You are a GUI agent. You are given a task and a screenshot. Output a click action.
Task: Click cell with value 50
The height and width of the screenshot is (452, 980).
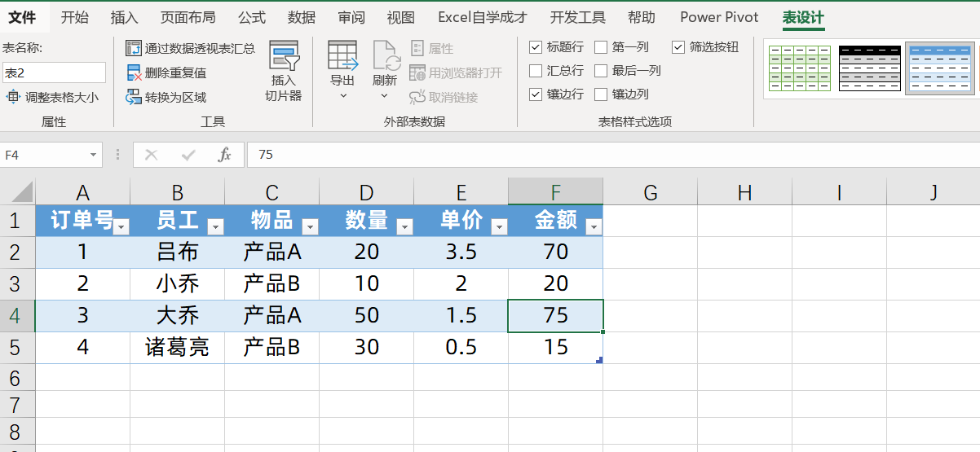pos(367,316)
